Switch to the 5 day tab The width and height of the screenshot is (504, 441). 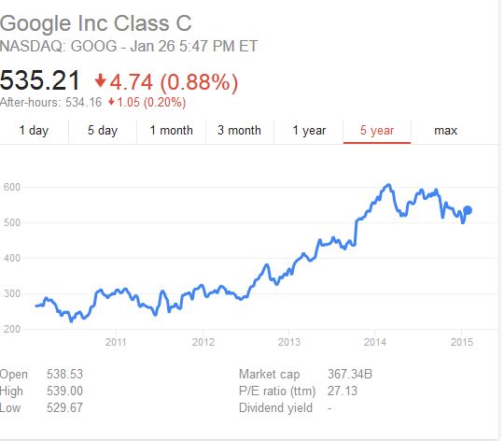103,131
